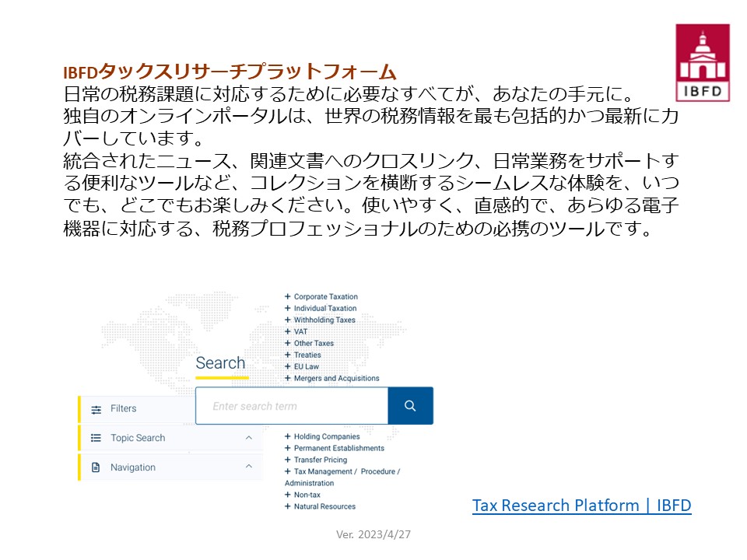This screenshot has height=560, width=747.
Task: Expand Other Taxes plus icon
Action: click(287, 343)
